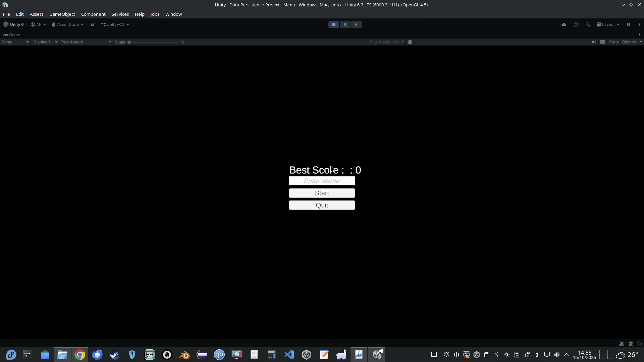The width and height of the screenshot is (644, 362).
Task: Toggle the Game view debugger bug icon
Action: pyautogui.click(x=410, y=42)
